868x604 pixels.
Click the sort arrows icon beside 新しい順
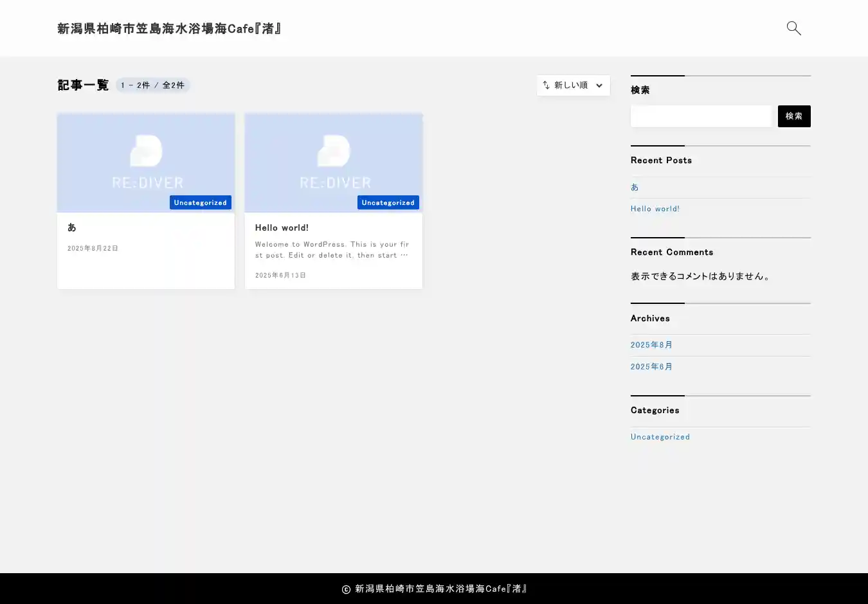coord(546,85)
